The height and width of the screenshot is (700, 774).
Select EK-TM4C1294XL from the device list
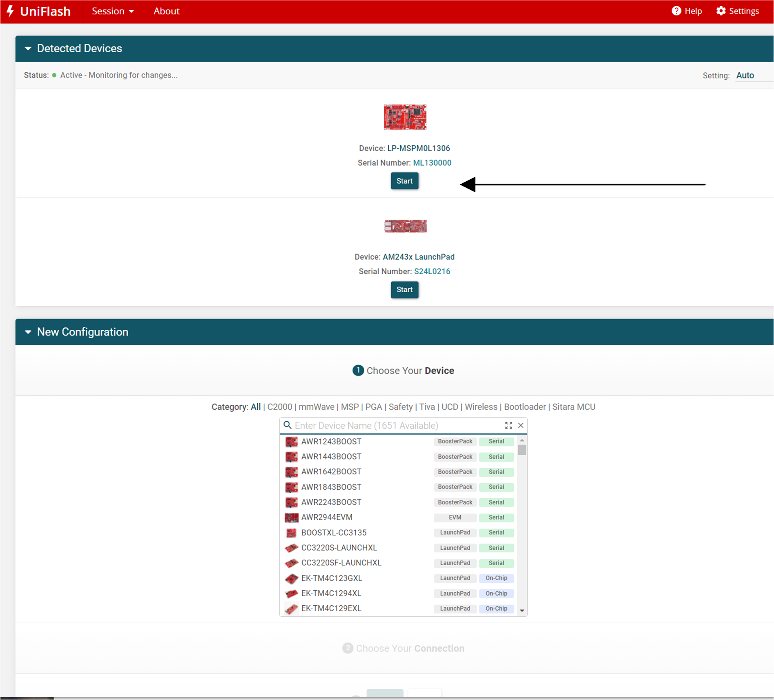(399, 593)
